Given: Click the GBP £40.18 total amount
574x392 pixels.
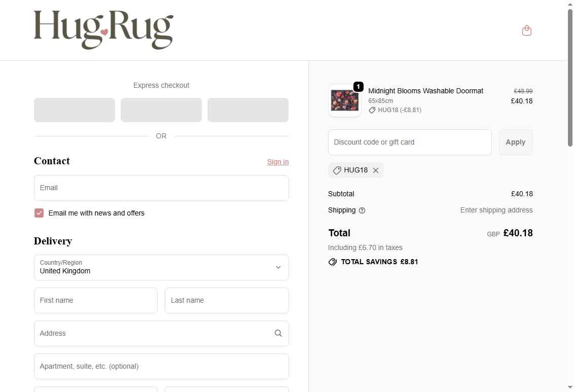Looking at the screenshot, I should pyautogui.click(x=510, y=233).
